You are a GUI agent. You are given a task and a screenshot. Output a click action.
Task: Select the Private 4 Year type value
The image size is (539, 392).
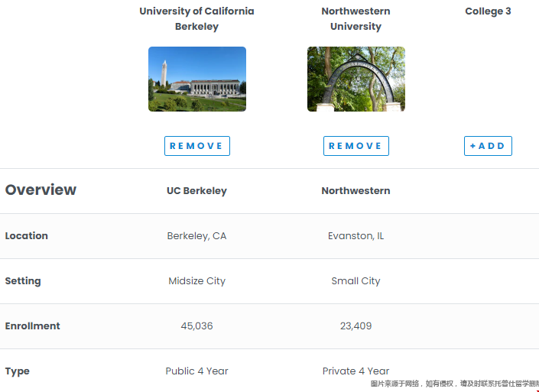pyautogui.click(x=356, y=371)
